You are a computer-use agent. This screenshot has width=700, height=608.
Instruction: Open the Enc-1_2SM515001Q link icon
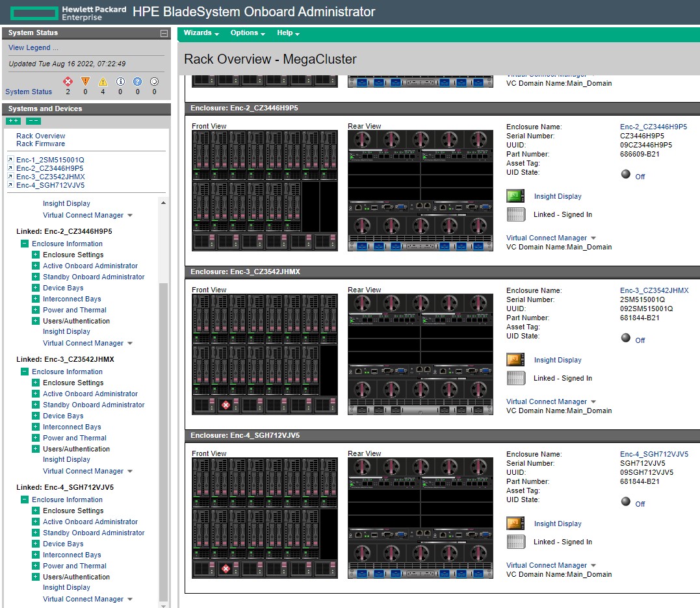click(10, 159)
